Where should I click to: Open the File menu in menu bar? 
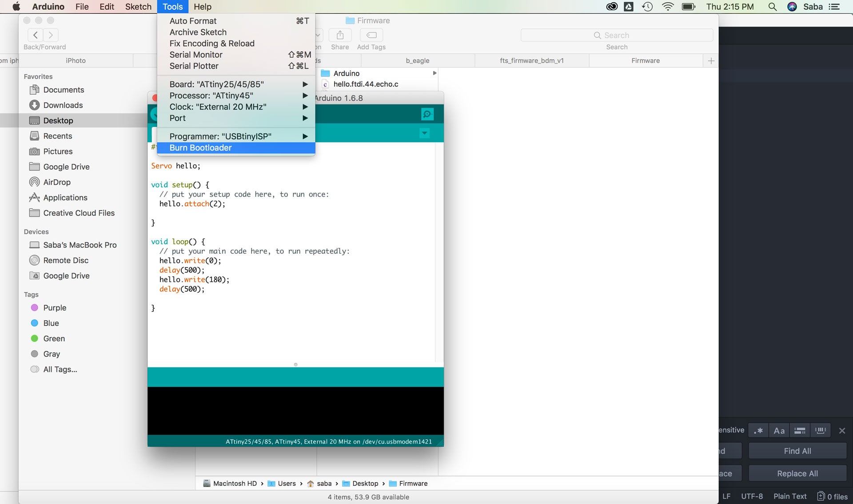coord(82,7)
